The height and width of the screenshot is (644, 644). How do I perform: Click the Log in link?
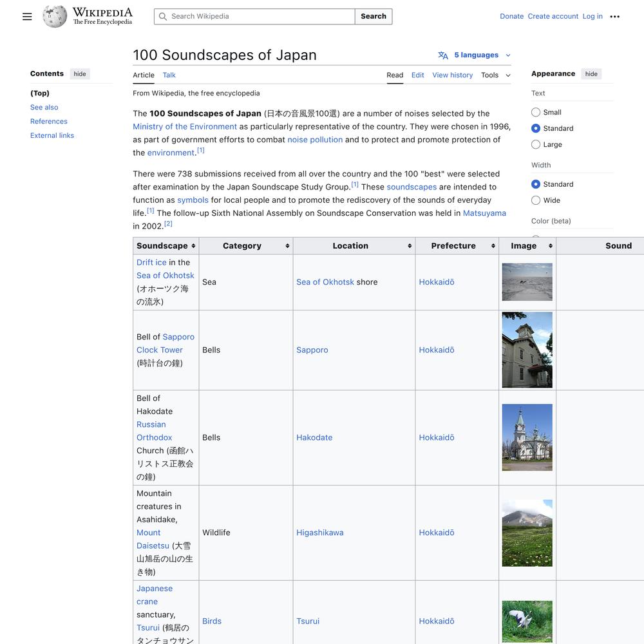coord(592,17)
